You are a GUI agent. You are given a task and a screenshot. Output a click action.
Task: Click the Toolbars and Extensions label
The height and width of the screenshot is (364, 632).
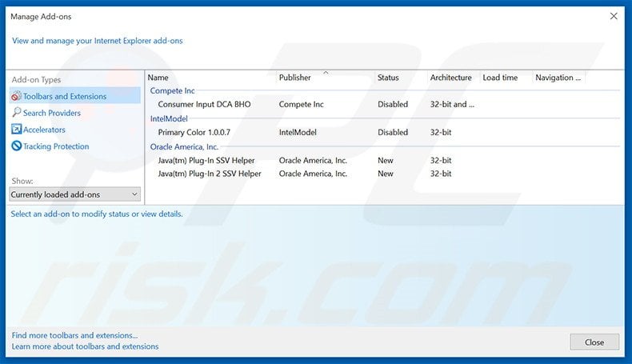[65, 96]
